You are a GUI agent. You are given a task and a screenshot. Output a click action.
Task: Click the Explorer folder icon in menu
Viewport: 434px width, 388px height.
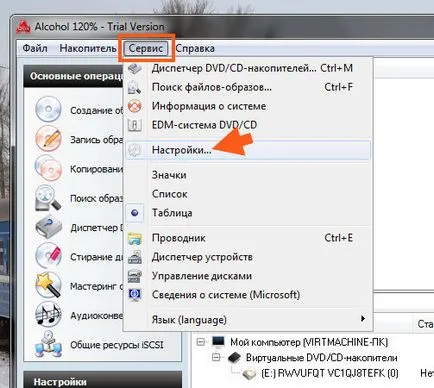[x=135, y=239]
